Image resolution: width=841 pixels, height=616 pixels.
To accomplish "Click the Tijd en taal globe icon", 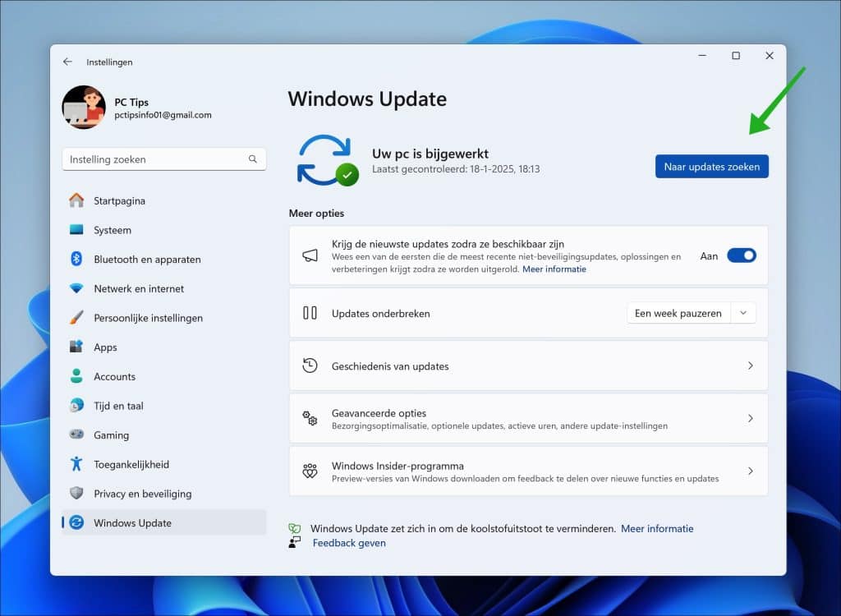I will tap(76, 405).
